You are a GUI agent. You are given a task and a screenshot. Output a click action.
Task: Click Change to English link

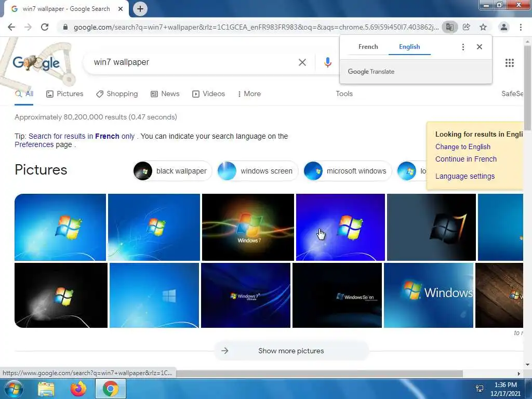pyautogui.click(x=463, y=147)
